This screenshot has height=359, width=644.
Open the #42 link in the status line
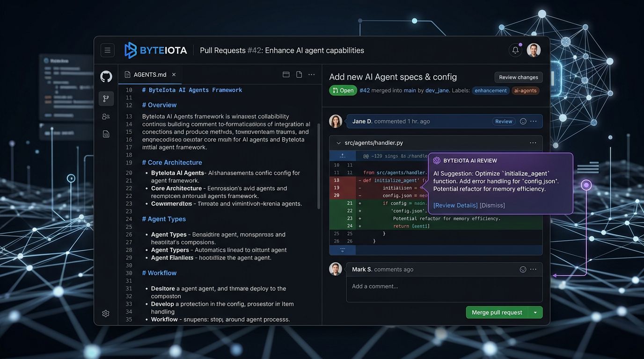365,90
